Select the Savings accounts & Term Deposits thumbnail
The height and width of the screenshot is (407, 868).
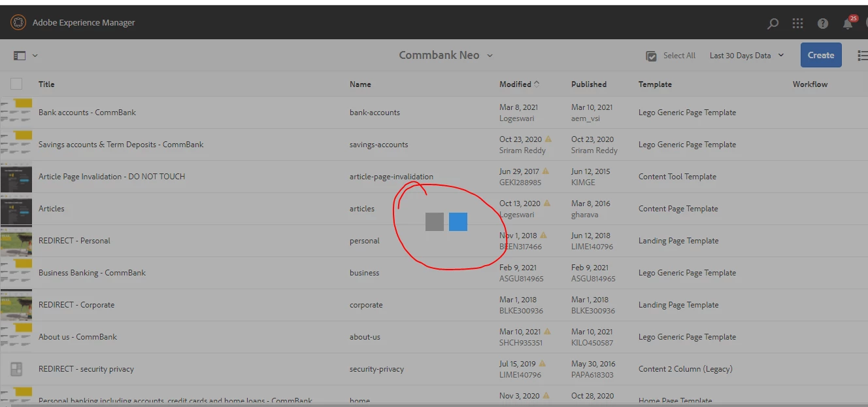point(16,145)
